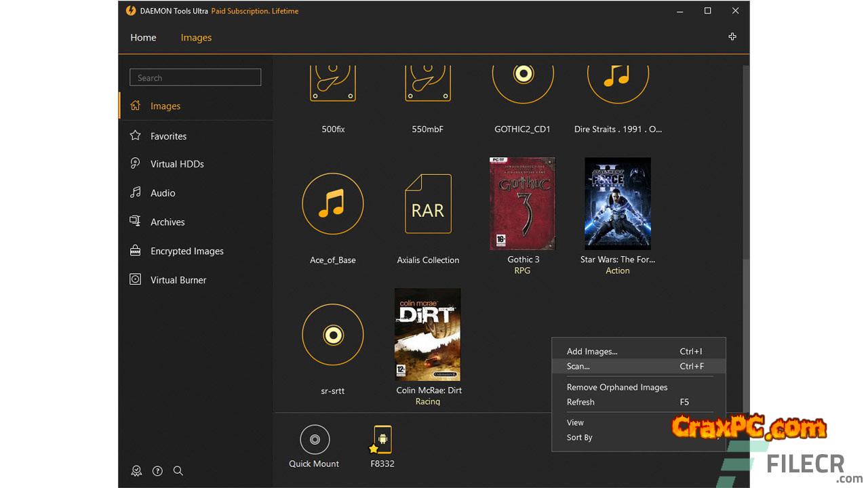Go to Encrypted Images category
Screen dimensions: 868x488
pyautogui.click(x=186, y=251)
